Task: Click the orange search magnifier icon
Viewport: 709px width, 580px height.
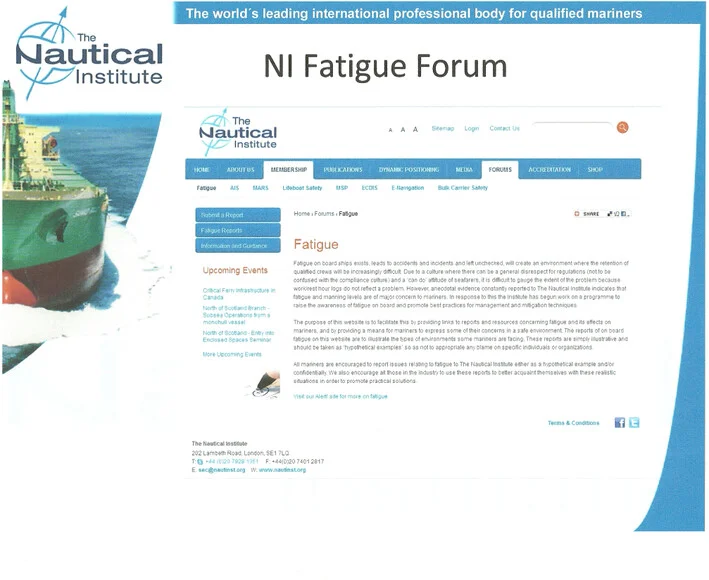Action: tap(622, 127)
